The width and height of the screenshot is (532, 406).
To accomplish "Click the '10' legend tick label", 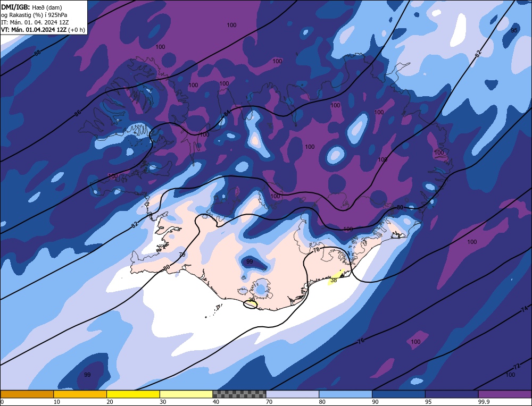I will point(57,402).
